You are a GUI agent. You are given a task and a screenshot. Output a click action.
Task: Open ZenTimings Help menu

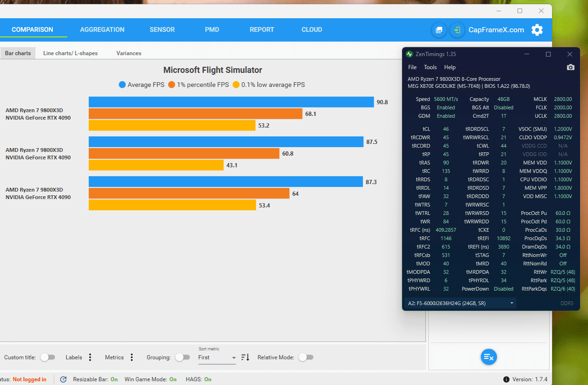(450, 67)
